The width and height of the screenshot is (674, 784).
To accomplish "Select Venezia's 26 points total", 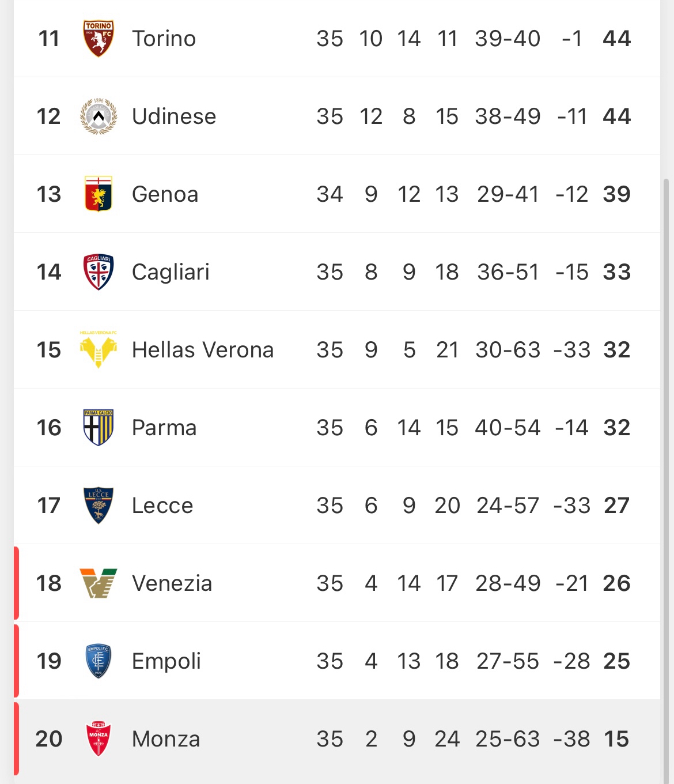I will [617, 583].
